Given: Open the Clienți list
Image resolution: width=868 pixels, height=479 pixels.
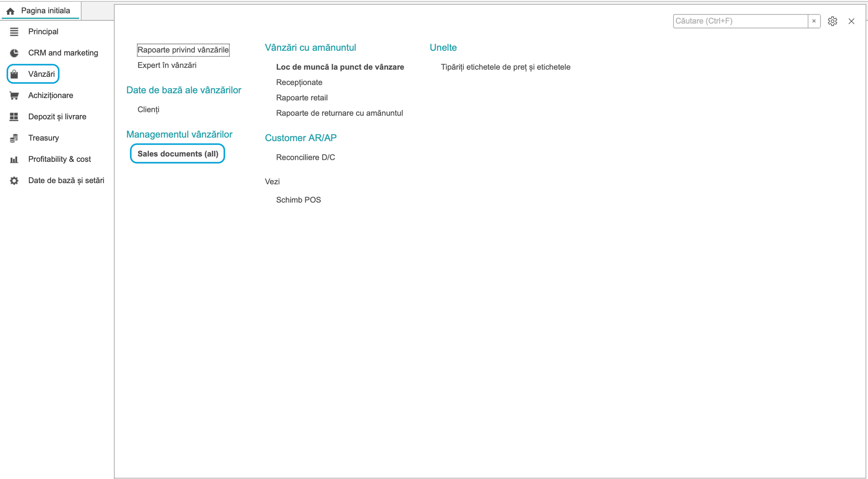Looking at the screenshot, I should (x=148, y=109).
